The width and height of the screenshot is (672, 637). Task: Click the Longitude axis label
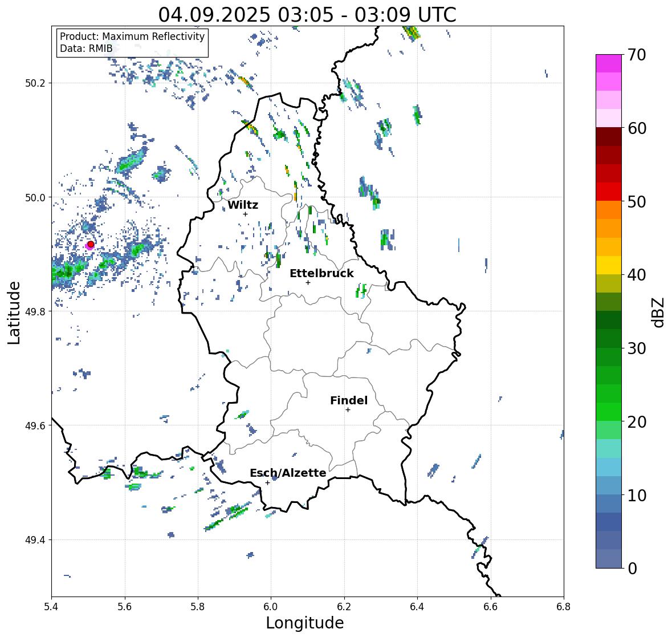305,623
